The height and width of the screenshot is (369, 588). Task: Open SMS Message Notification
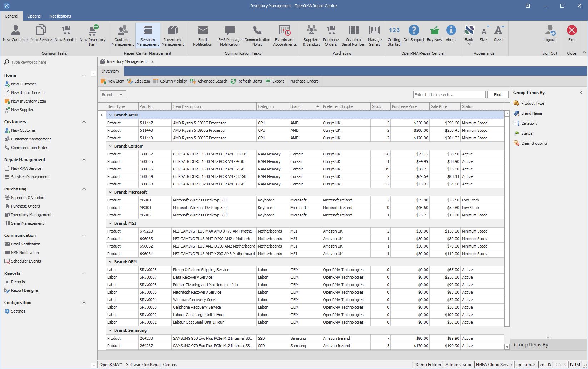230,35
